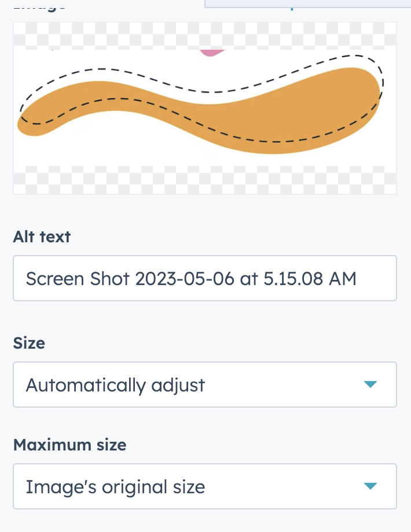This screenshot has height=532, width=411.
Task: Expand the "Automatically adjust" size dropdown
Action: (205, 385)
